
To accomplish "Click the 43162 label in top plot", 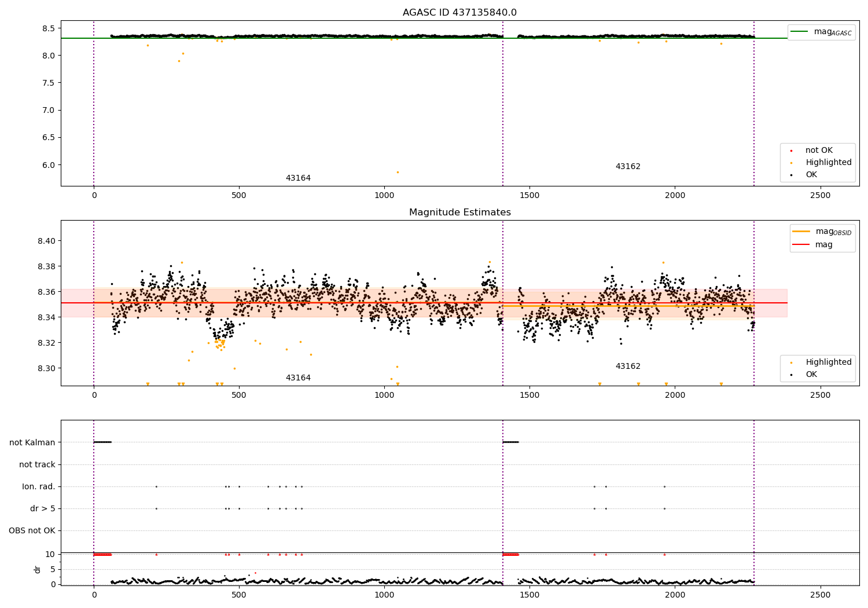I will tap(628, 167).
